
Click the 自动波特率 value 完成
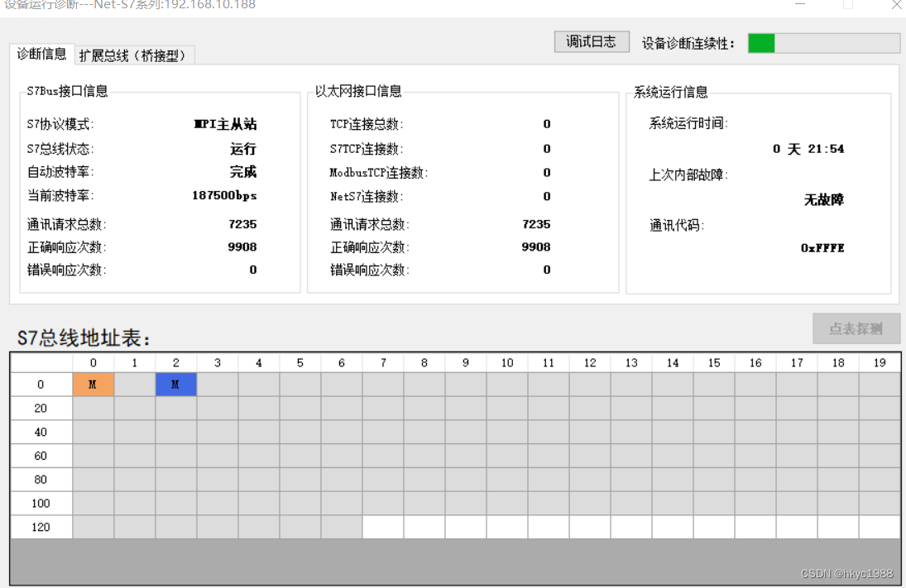(242, 172)
